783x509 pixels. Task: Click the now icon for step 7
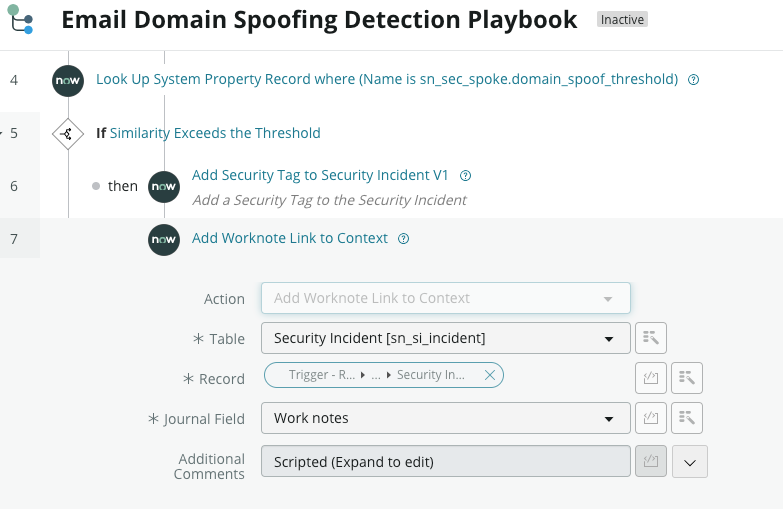[164, 240]
